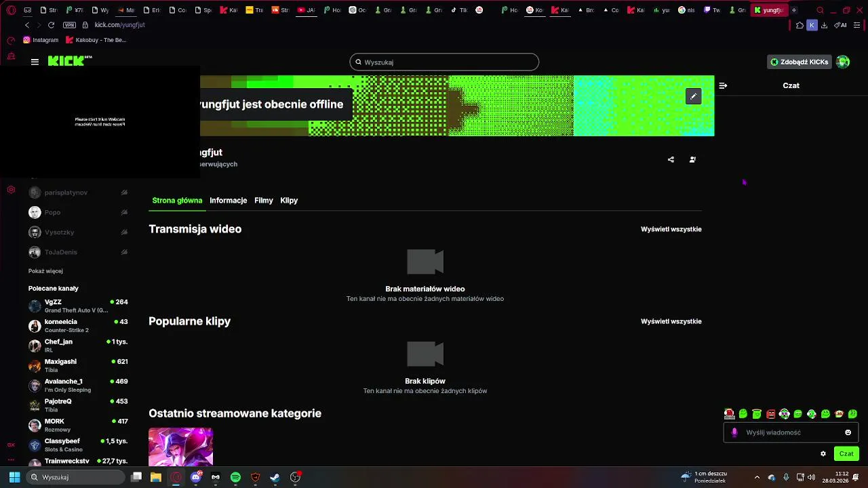Open recommended channel Avalanche_1
The width and height of the screenshot is (868, 488).
[78, 385]
